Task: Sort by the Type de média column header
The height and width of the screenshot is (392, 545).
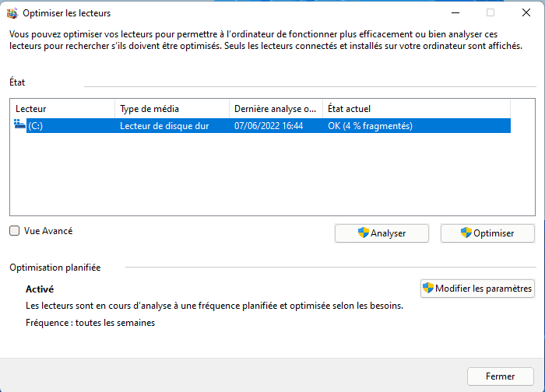Action: 172,109
